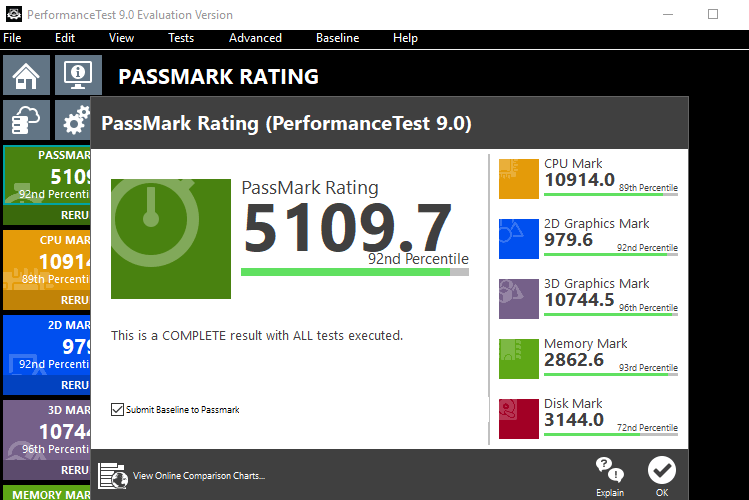The image size is (749, 500).
Task: Click the Disk Mark 72nd percentile bar
Action: (x=611, y=435)
